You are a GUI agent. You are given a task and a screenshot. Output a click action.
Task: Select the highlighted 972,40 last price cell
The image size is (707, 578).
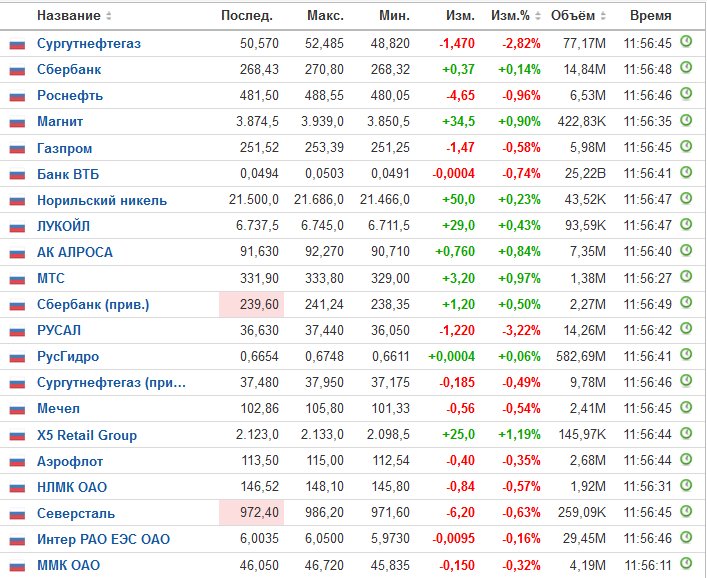pos(252,513)
